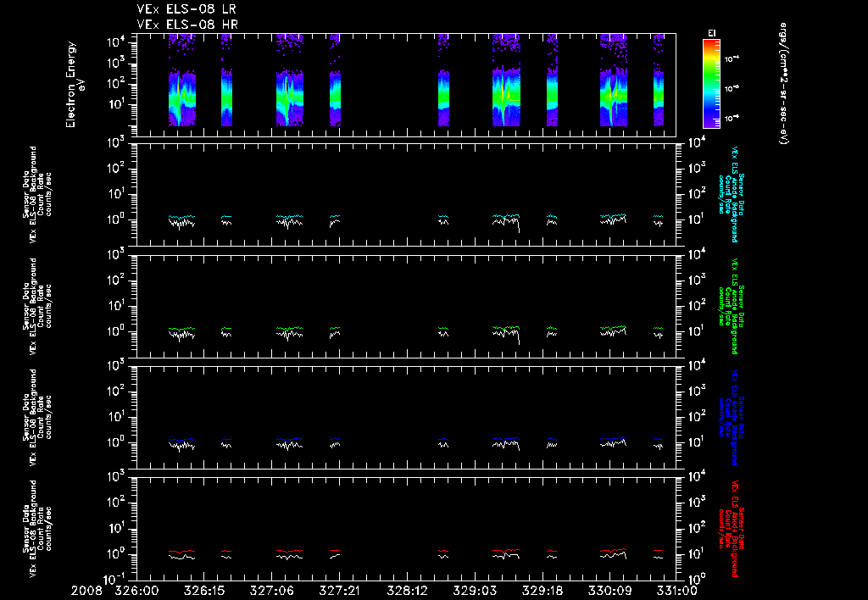The width and height of the screenshot is (868, 600).
Task: Click the narrow spectrogram burst above 329:18
Action: point(552,81)
